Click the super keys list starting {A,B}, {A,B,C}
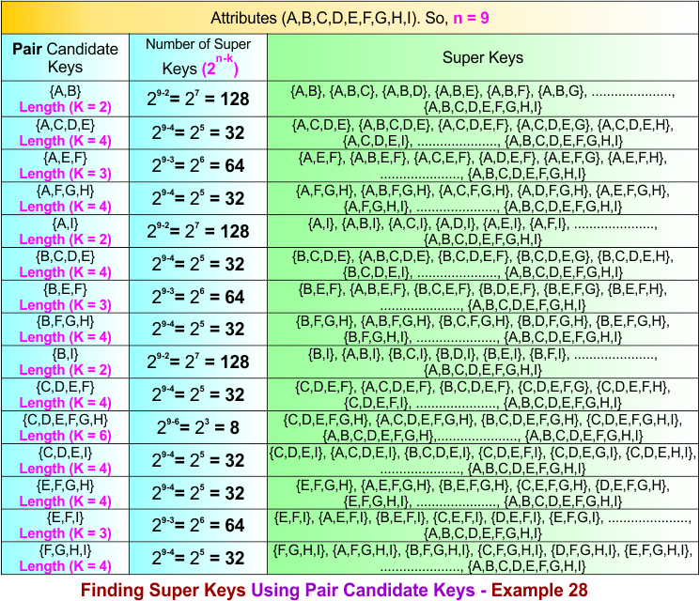 483,99
